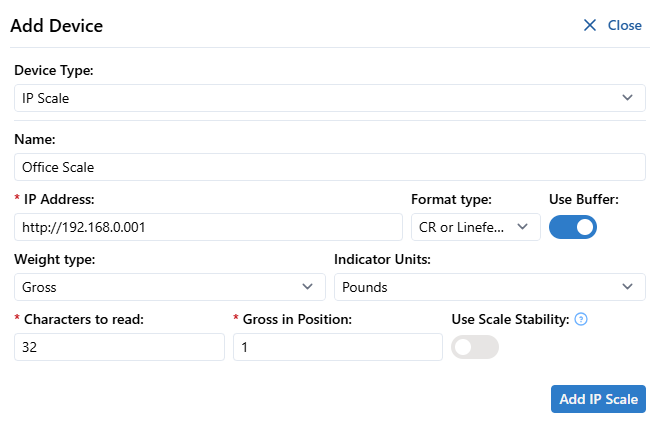Open the dropdown showing Gross

tap(160, 287)
